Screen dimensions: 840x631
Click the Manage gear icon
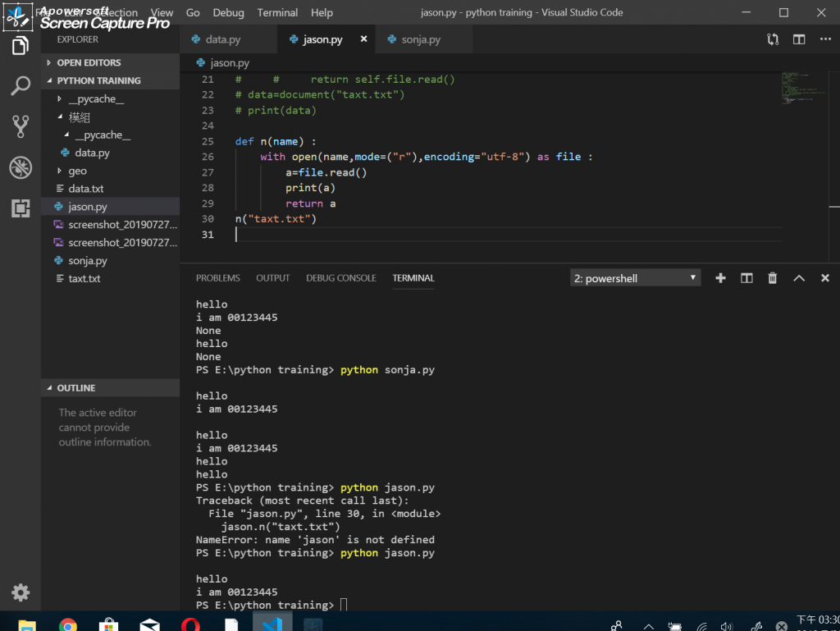[21, 592]
